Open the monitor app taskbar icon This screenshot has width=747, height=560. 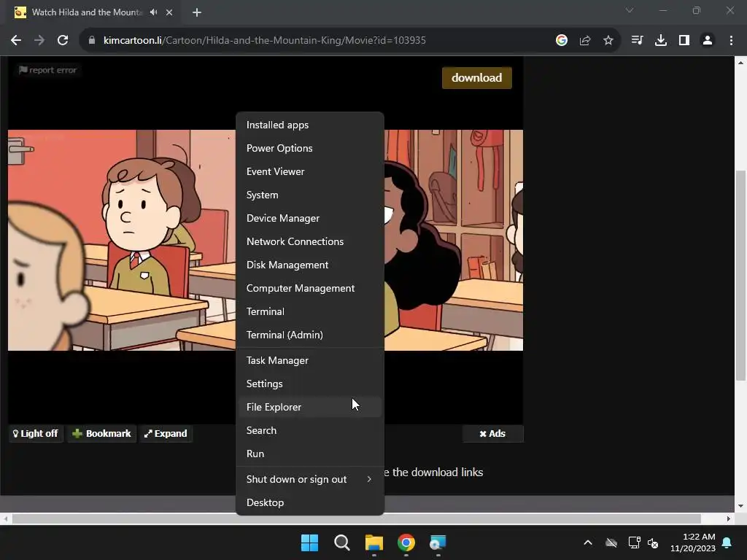coord(438,542)
